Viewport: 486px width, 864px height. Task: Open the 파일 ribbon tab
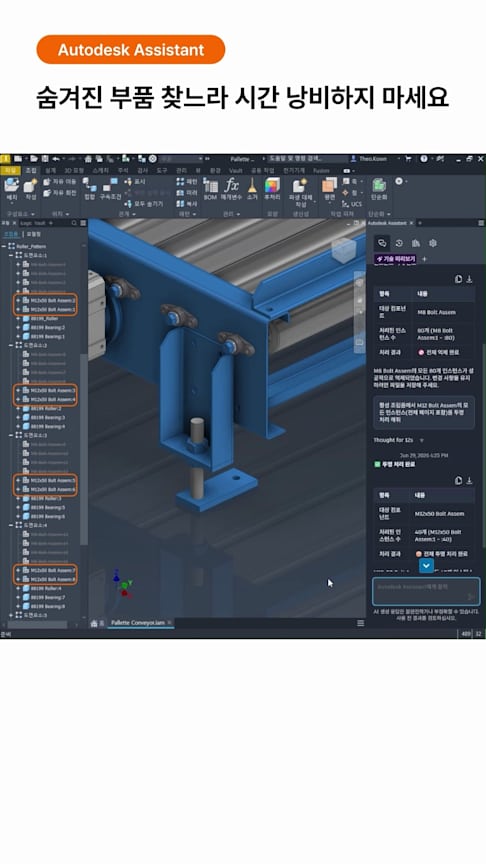pos(10,170)
